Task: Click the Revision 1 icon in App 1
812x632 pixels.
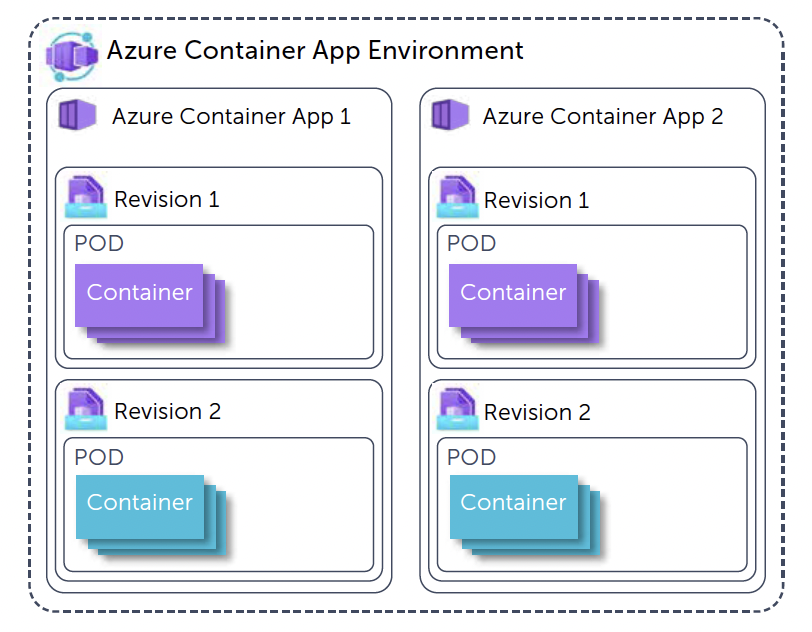Action: tap(86, 196)
